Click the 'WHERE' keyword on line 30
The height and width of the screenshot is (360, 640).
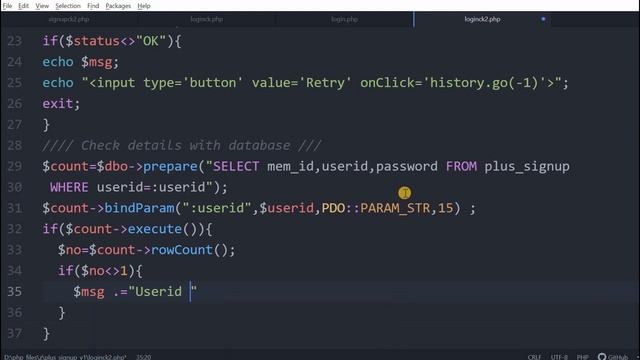[x=69, y=187]
